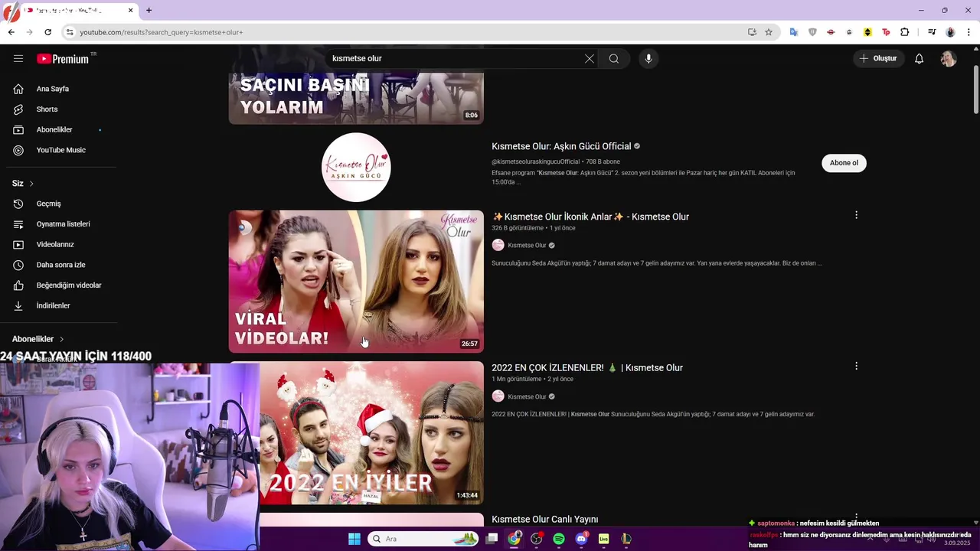Open the Oluştur create button
This screenshot has height=551, width=980.
tap(879, 58)
